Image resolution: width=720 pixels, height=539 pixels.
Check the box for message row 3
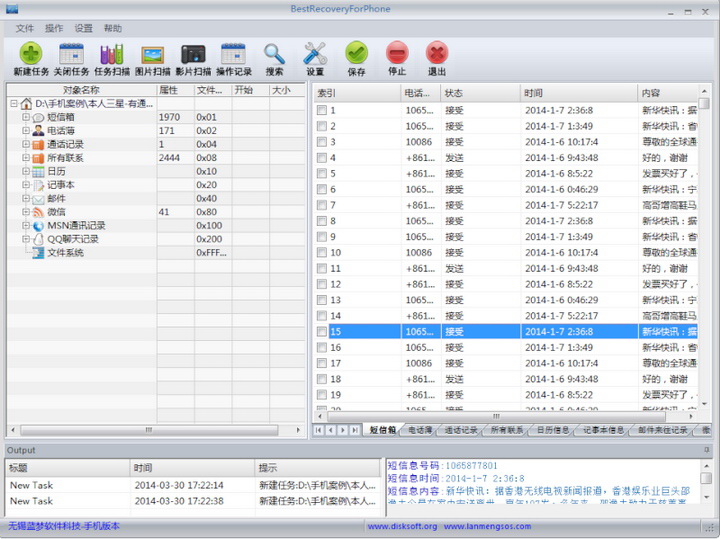(322, 142)
